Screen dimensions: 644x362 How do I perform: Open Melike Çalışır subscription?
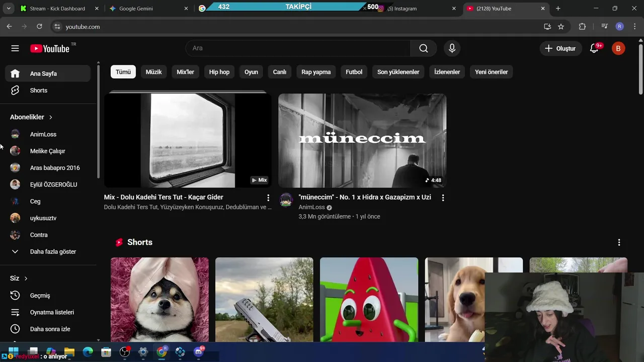[x=48, y=151]
